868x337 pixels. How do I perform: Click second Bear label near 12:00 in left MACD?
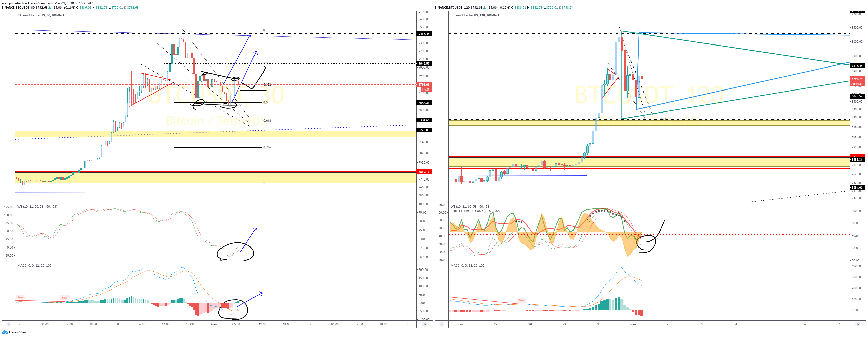(65, 298)
